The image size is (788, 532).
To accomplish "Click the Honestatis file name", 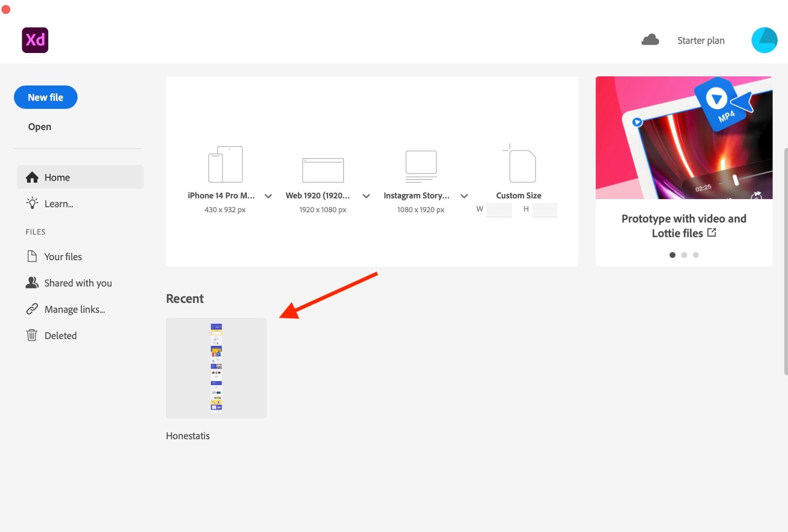I will tap(188, 436).
